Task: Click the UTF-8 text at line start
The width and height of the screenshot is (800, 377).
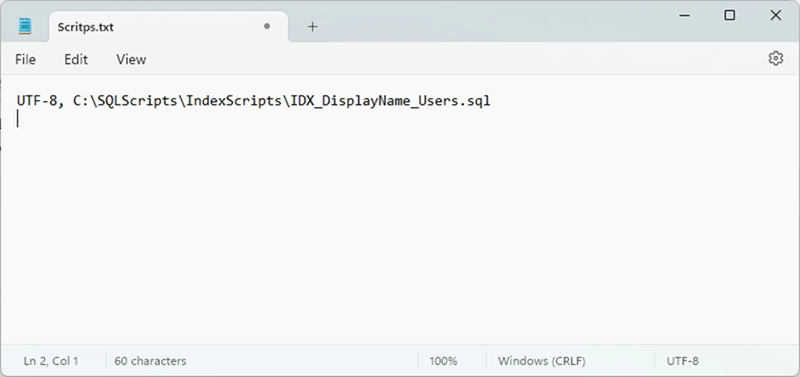Action: click(37, 101)
